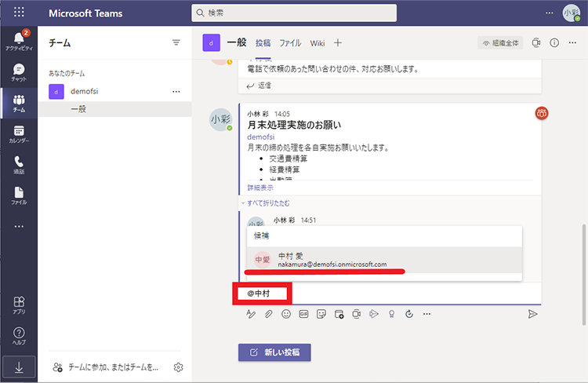
Task: Click the reply compose box with @中村
Action: [388, 294]
